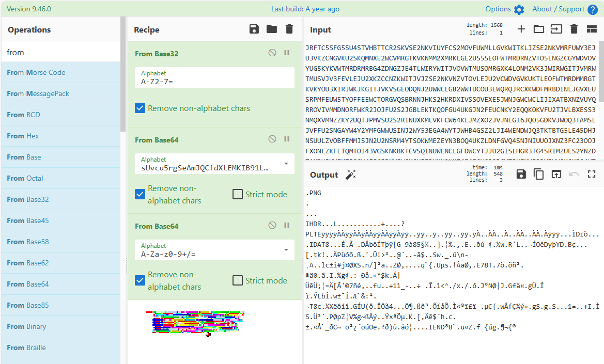This screenshot has height=364, width=604.
Task: Enable Strict mode for second From Base64
Action: (x=238, y=281)
